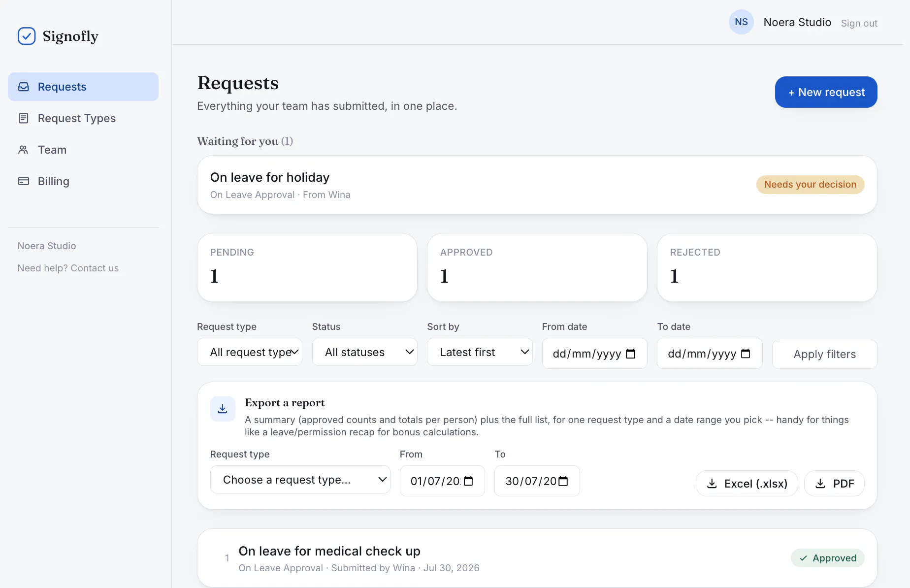Screen dimensions: 910x588
Task: Click Need help? Contact us link
Action: pyautogui.click(x=68, y=268)
